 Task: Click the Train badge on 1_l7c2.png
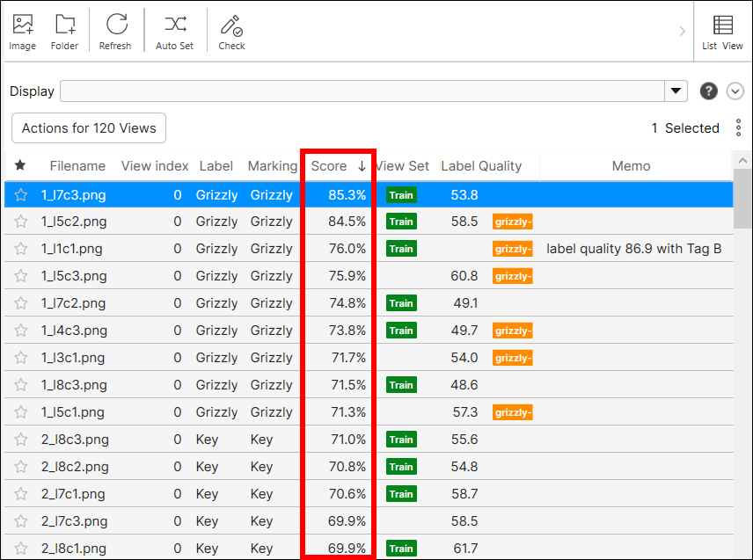pyautogui.click(x=401, y=303)
